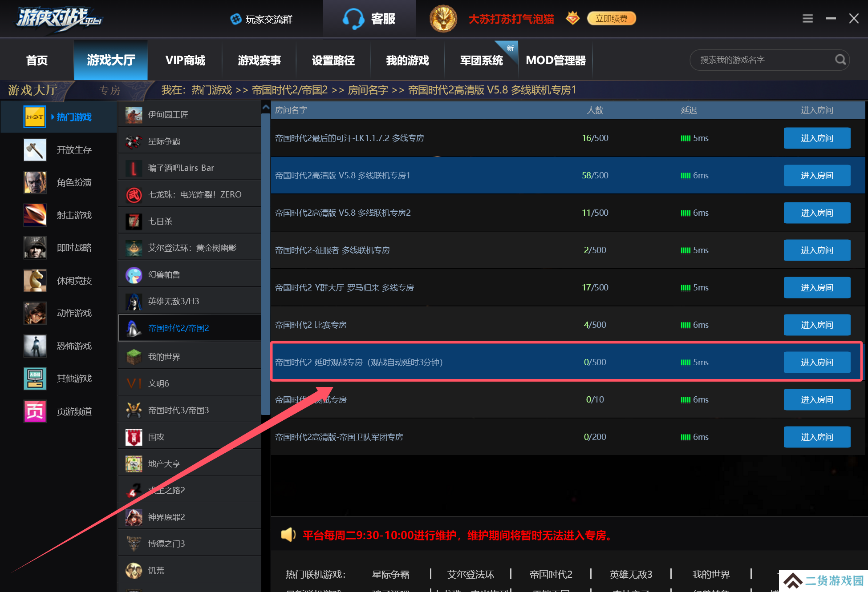
Task: Click the 饥荒 game icon
Action: coord(134,570)
